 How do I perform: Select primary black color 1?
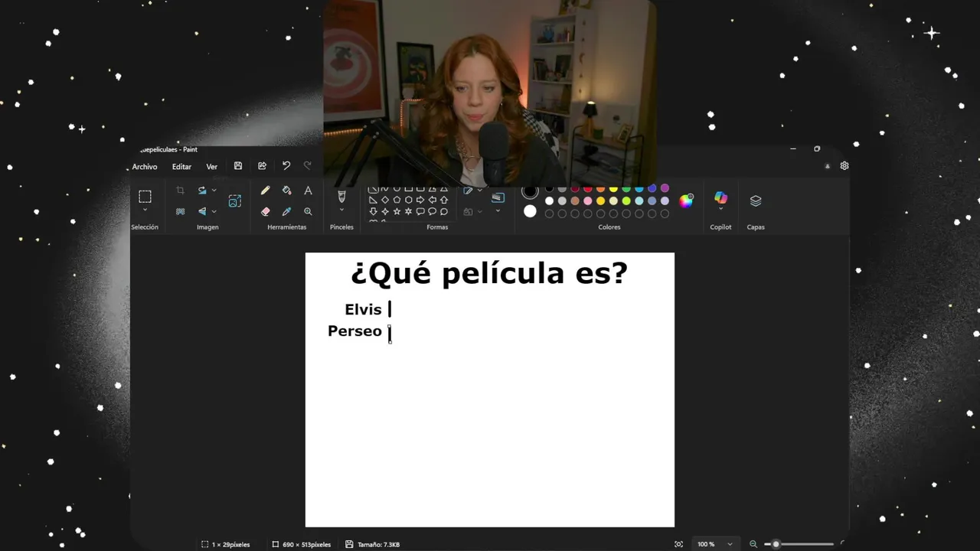click(x=530, y=191)
